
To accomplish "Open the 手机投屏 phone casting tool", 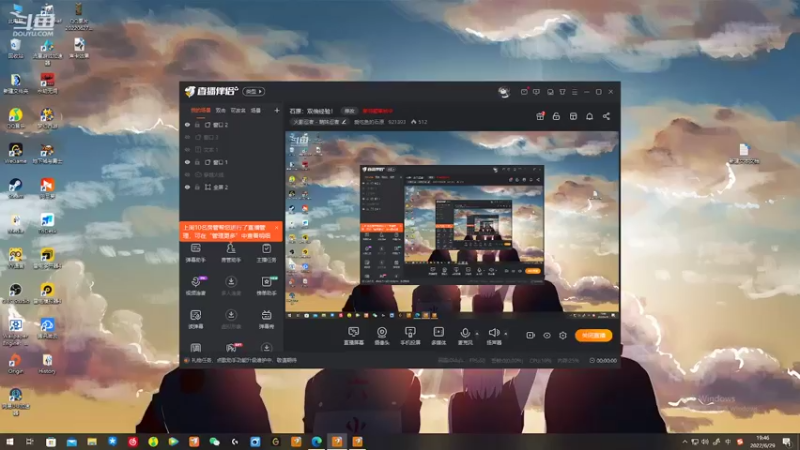I will click(x=410, y=336).
